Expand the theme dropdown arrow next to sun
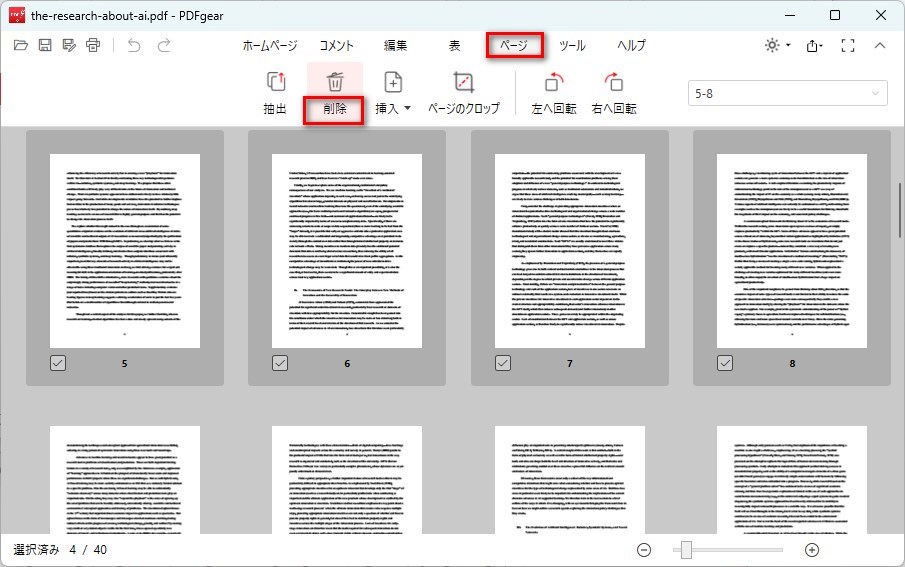The image size is (905, 567). pos(788,45)
